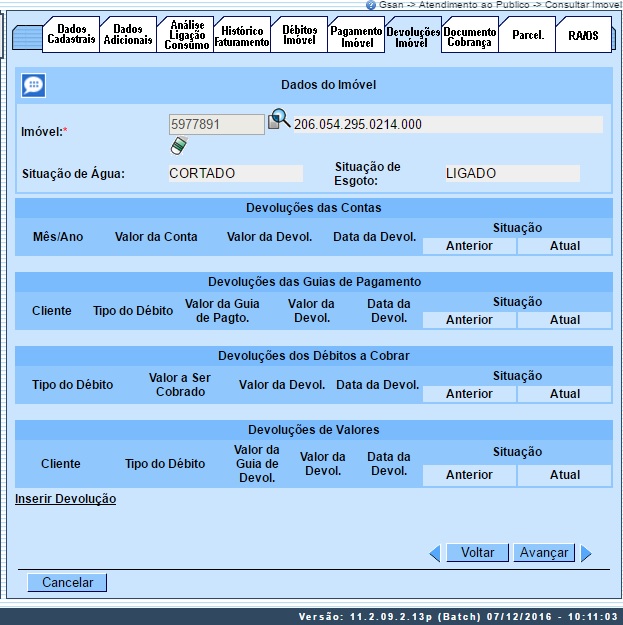Click the blue right arrow beside Avançar
Viewport: 623px width, 625px height.
[586, 553]
